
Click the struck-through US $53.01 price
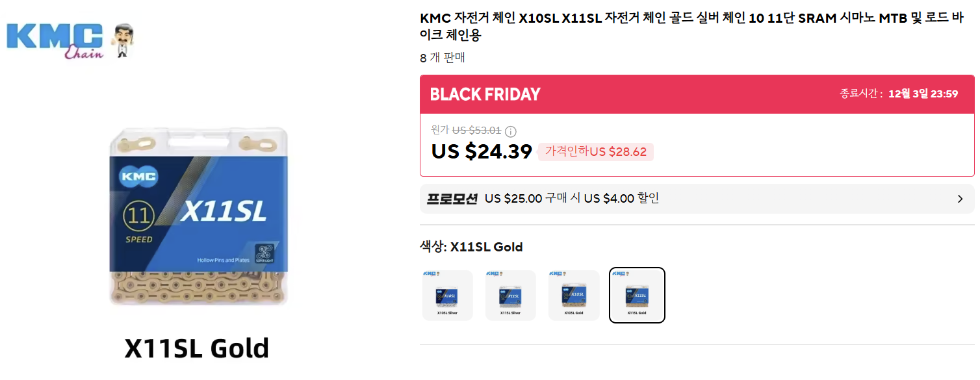(x=476, y=131)
